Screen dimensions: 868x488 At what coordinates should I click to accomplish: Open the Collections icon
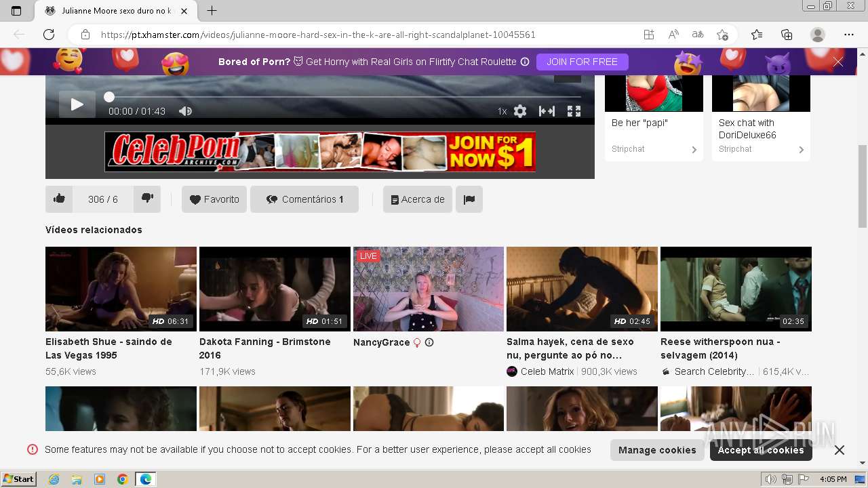point(787,35)
